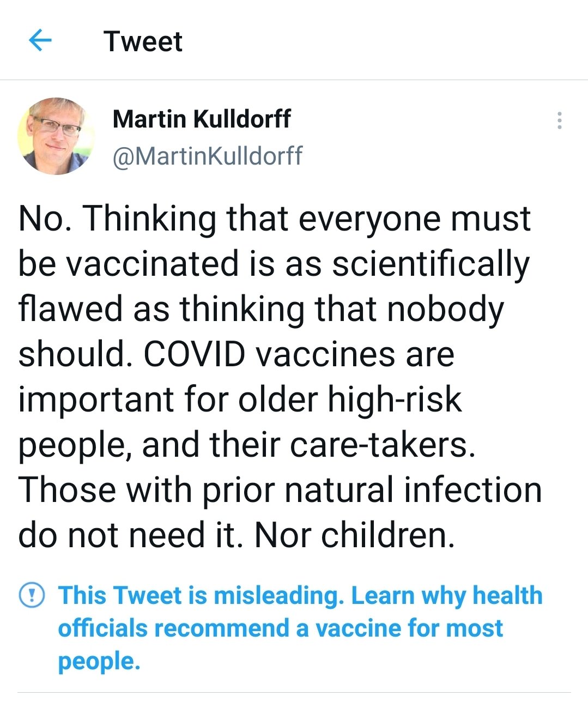Click the phrase 'COVID vaccines are' in tweet
Viewport: 588px width, 708px height.
[x=299, y=354]
